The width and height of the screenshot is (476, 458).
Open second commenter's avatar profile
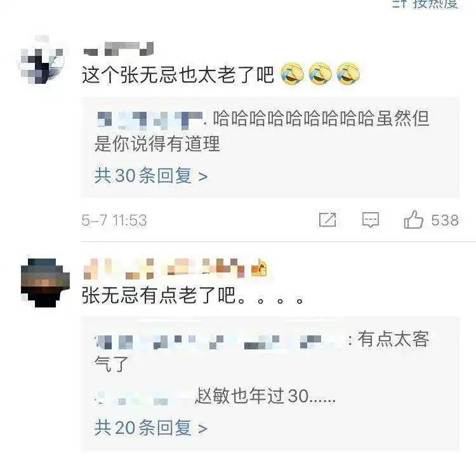pyautogui.click(x=45, y=283)
